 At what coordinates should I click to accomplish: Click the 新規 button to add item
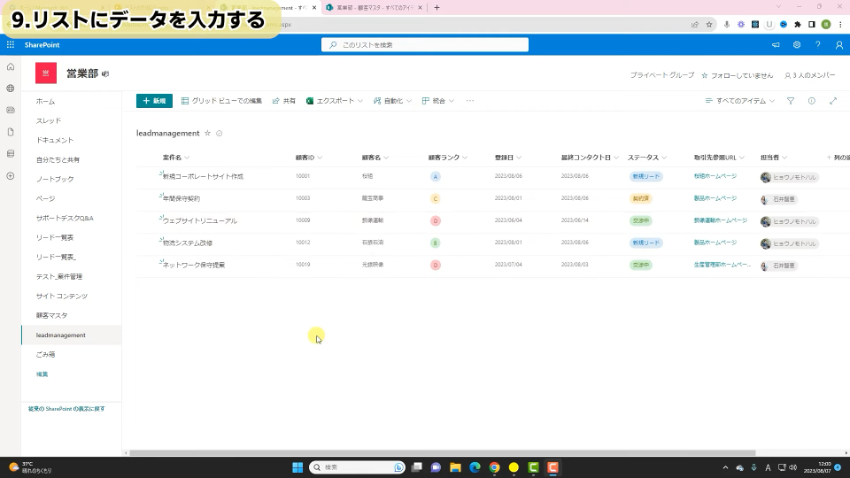(x=154, y=101)
